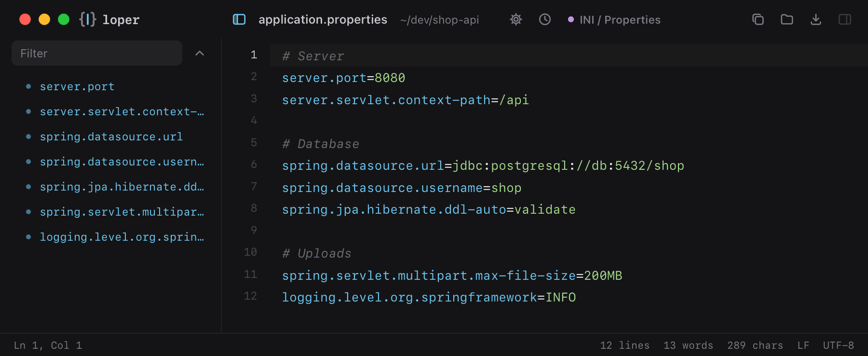Focus the Filter input field
Screen dimensions: 868x356
[97, 53]
